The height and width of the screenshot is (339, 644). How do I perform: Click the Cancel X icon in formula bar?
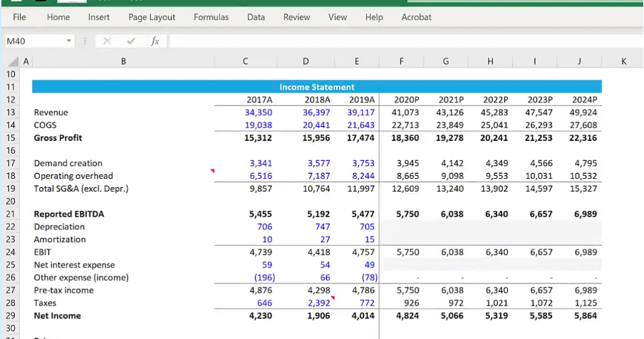click(x=108, y=41)
